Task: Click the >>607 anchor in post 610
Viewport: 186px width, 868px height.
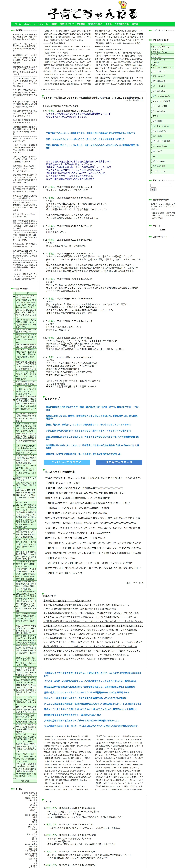Action: [50, 229]
